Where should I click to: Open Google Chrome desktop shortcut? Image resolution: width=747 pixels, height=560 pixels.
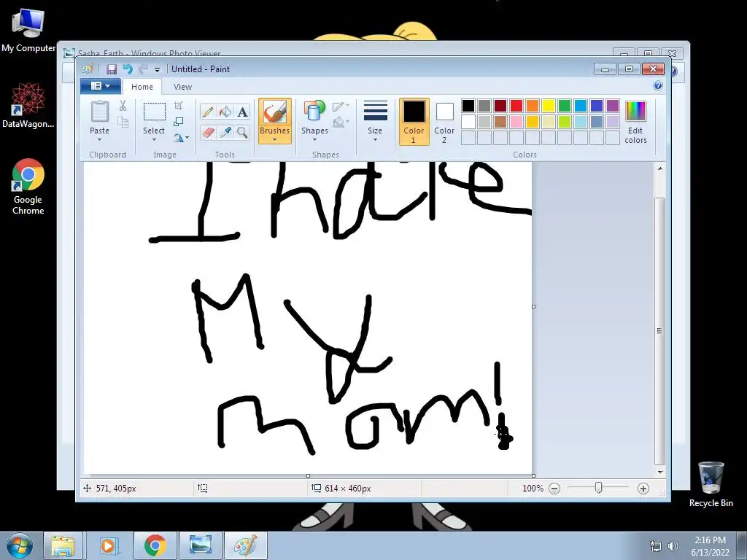[x=28, y=187]
